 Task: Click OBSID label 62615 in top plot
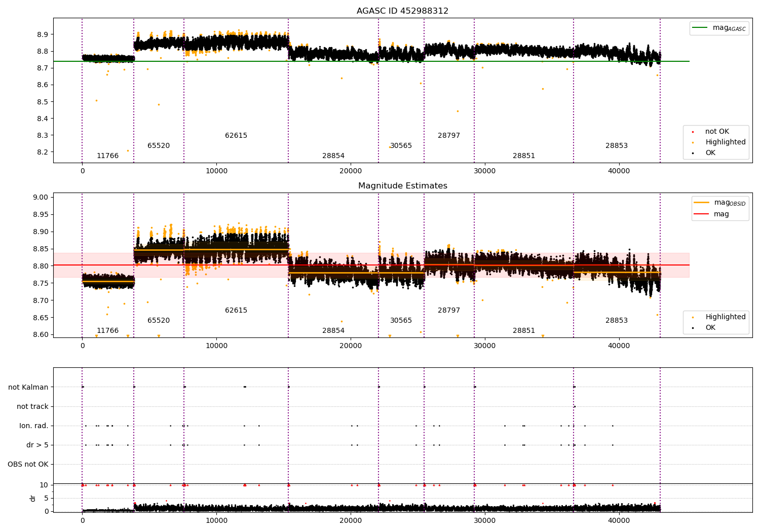coord(236,136)
